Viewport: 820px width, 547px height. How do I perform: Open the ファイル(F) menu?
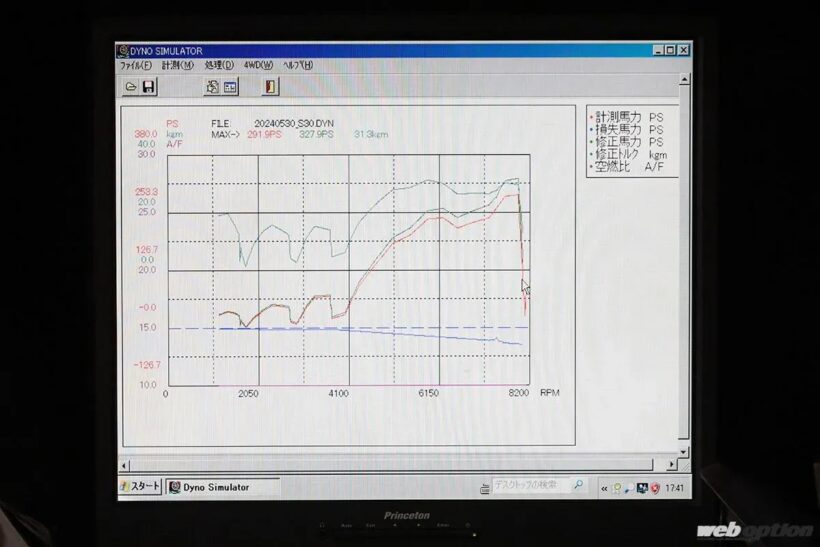click(x=136, y=65)
